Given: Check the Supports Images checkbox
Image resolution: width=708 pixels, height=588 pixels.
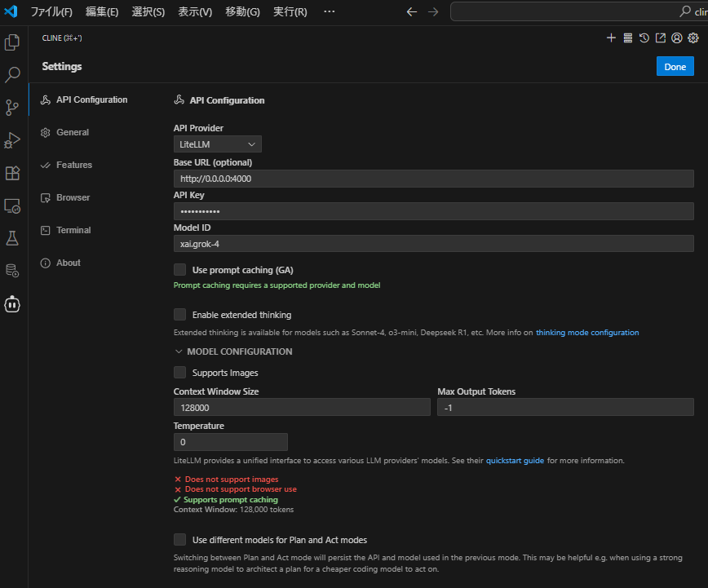Looking at the screenshot, I should (x=179, y=372).
